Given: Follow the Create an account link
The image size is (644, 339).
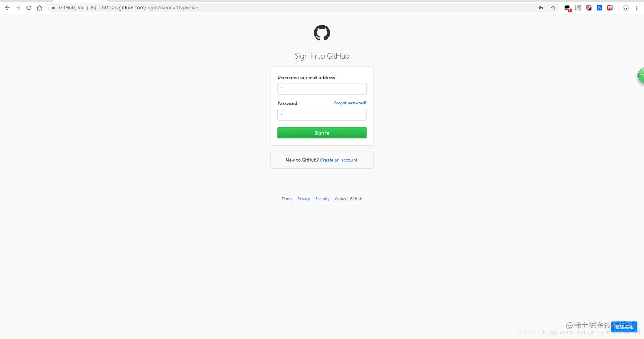Looking at the screenshot, I should point(339,160).
